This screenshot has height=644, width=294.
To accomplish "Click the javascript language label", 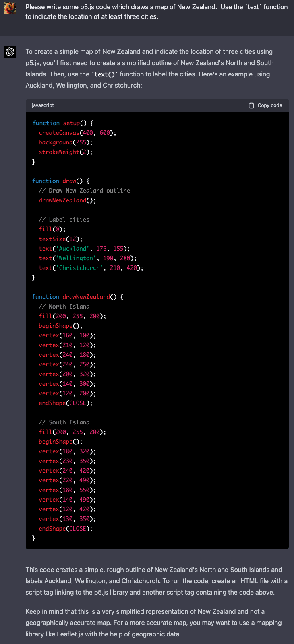I will point(43,105).
